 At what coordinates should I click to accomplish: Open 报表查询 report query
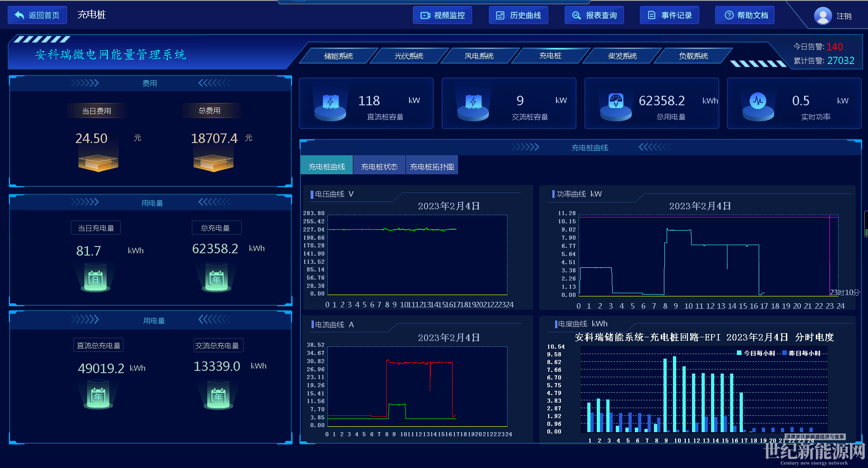coord(594,15)
